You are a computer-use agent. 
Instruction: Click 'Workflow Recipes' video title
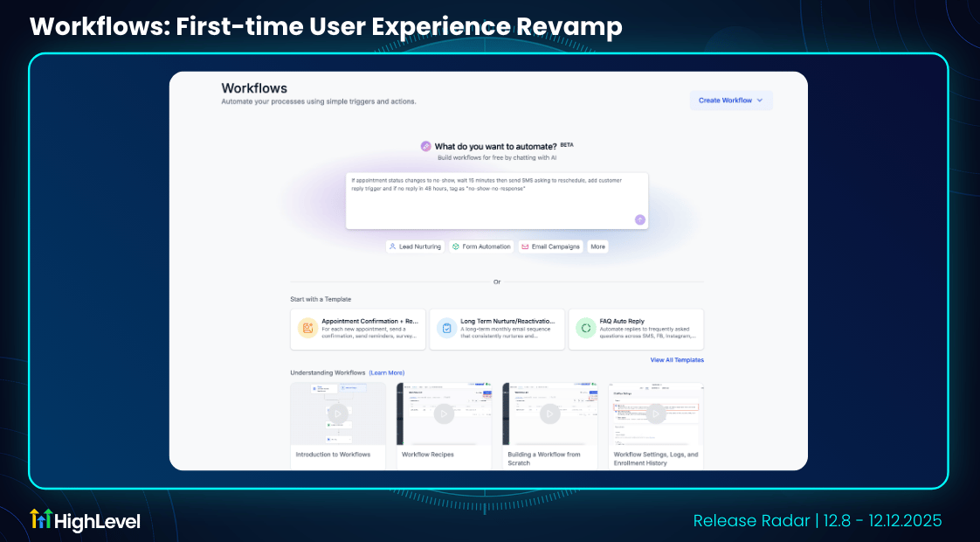pos(427,455)
